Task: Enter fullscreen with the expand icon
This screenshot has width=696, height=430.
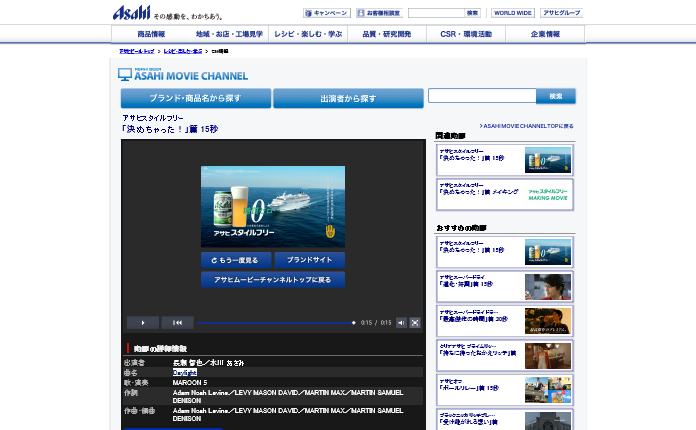Action: click(x=415, y=323)
